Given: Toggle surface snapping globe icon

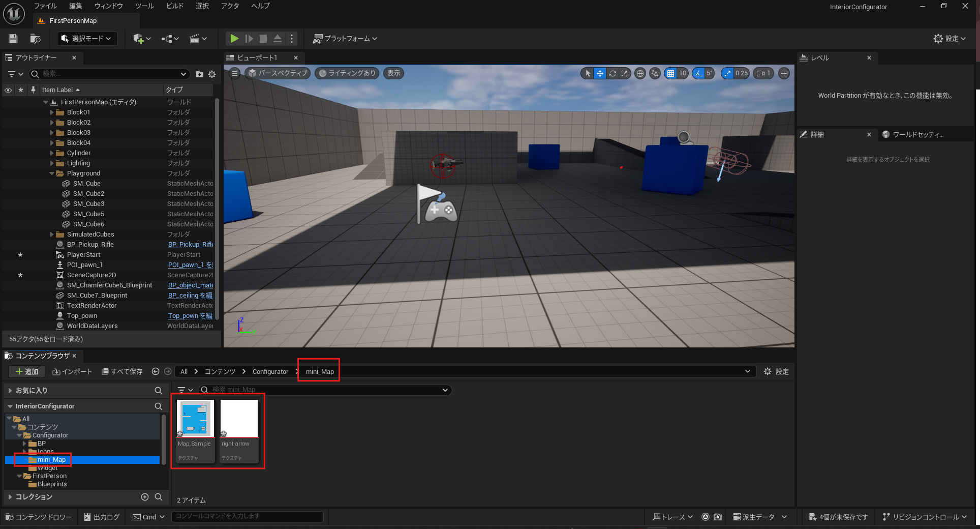Looking at the screenshot, I should click(x=640, y=73).
